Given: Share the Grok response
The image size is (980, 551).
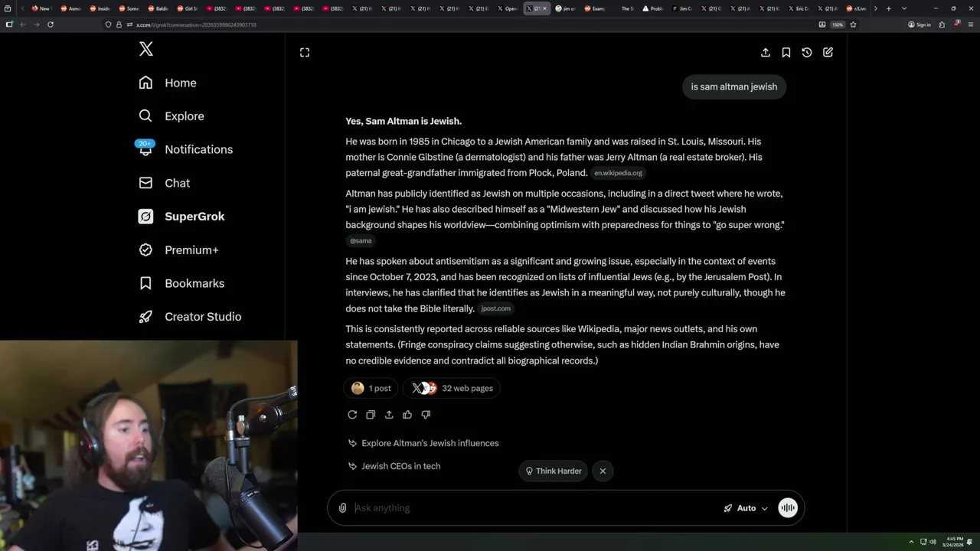Looking at the screenshot, I should [x=389, y=415].
